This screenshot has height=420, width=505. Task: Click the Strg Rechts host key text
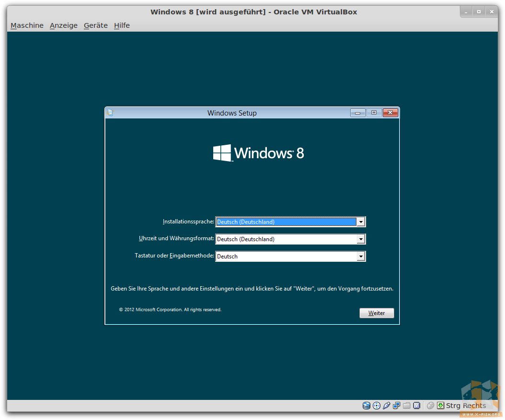pyautogui.click(x=466, y=406)
